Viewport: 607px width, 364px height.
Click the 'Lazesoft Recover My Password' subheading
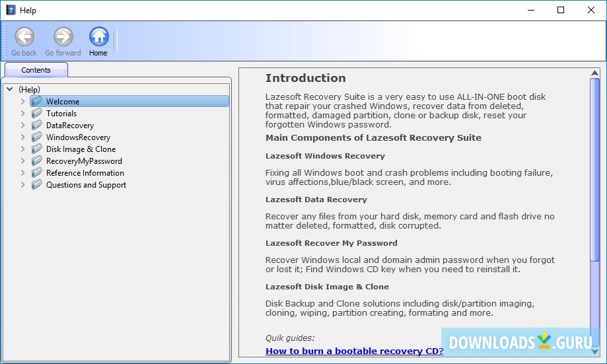pyautogui.click(x=332, y=243)
